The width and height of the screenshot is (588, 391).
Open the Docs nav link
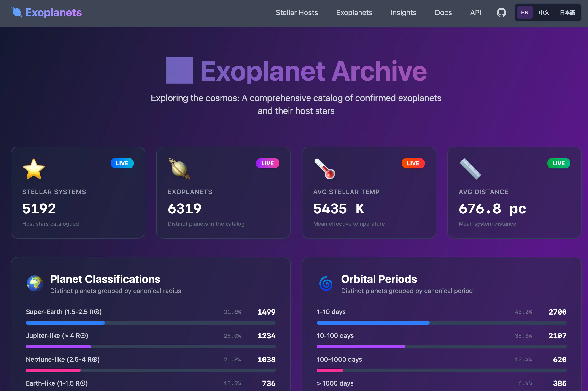click(443, 12)
